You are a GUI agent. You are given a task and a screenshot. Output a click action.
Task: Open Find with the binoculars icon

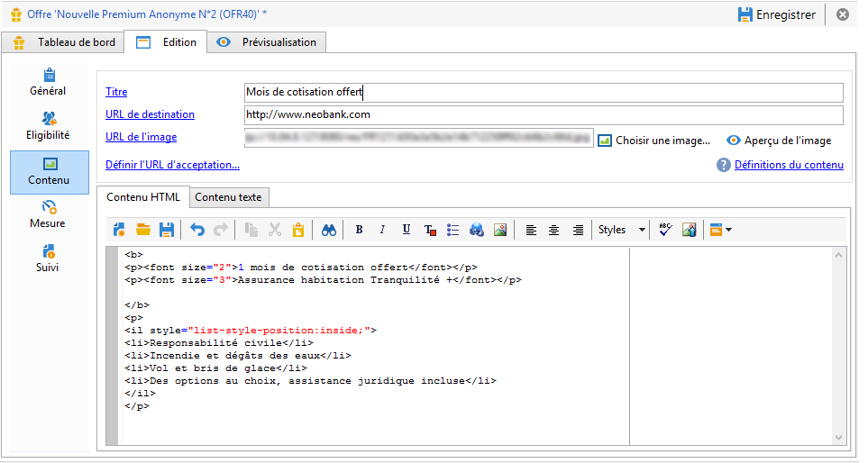click(x=329, y=230)
